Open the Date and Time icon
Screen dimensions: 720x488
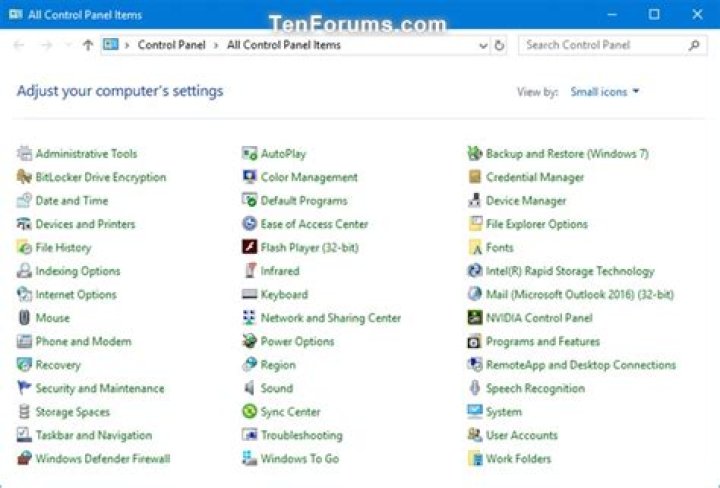(24, 200)
